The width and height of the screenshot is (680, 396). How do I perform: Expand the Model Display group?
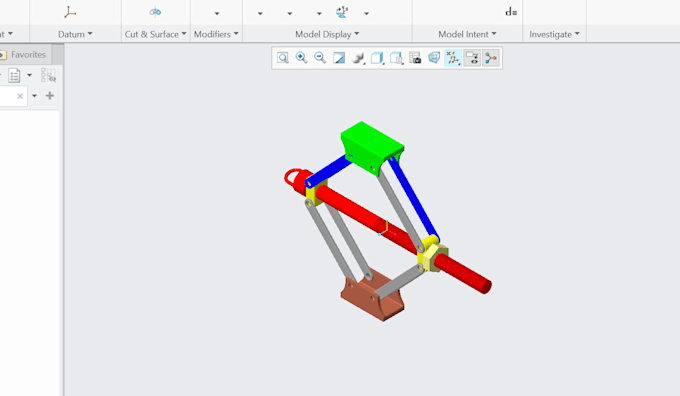tap(327, 34)
